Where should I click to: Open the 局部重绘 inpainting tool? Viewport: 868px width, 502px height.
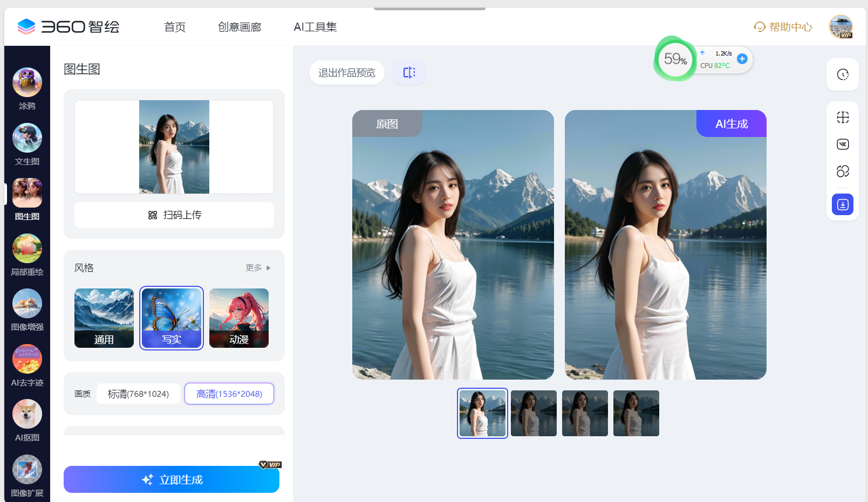coord(27,255)
